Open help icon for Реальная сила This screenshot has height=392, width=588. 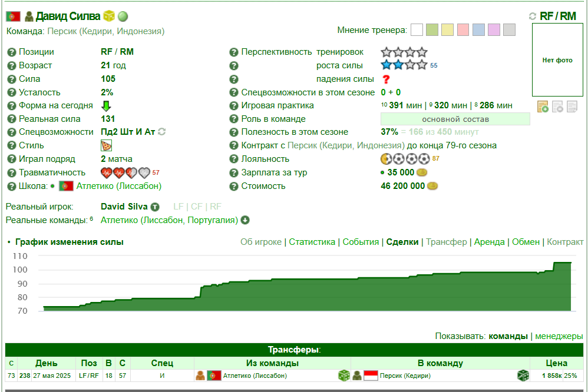[12, 119]
